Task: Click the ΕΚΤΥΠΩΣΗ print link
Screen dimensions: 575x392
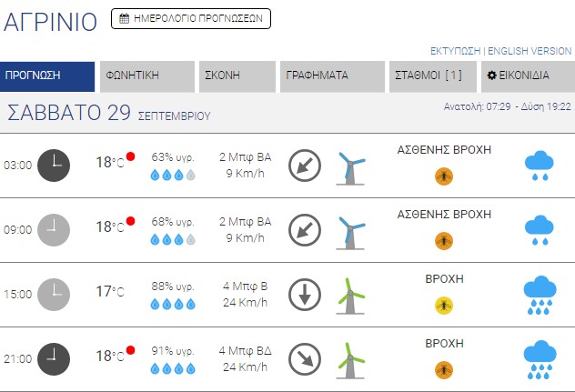Action: point(455,51)
